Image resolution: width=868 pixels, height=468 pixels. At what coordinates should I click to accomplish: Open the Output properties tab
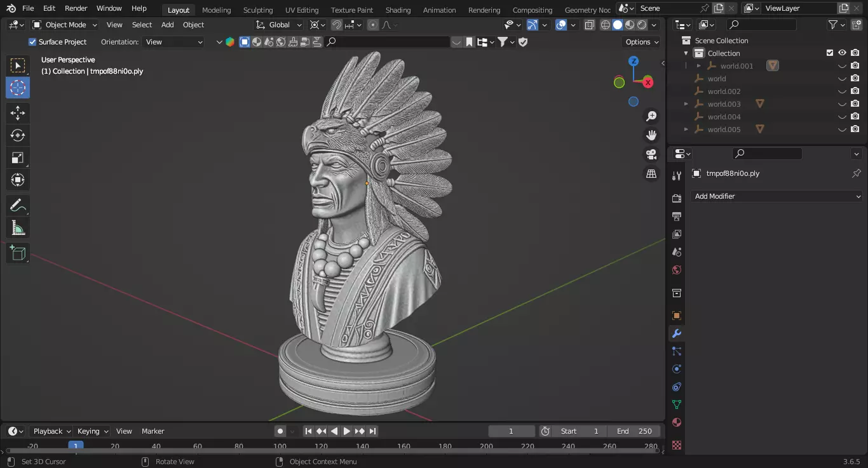coord(677,217)
